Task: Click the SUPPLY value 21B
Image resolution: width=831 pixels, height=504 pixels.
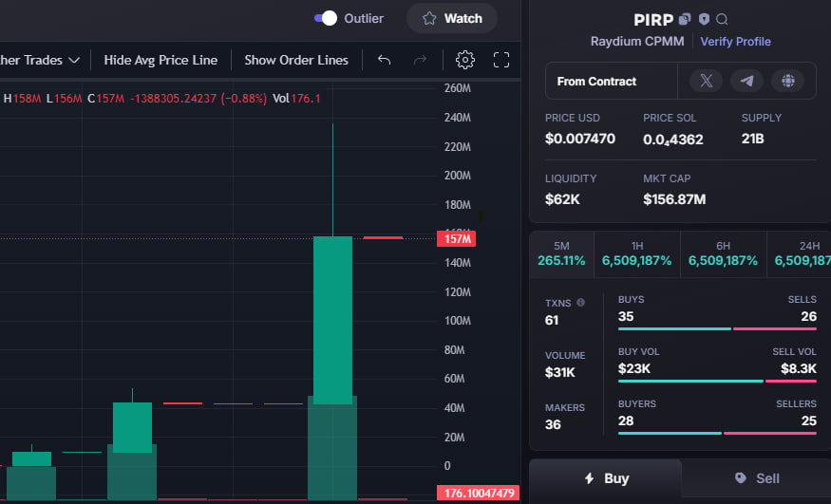Action: click(752, 139)
